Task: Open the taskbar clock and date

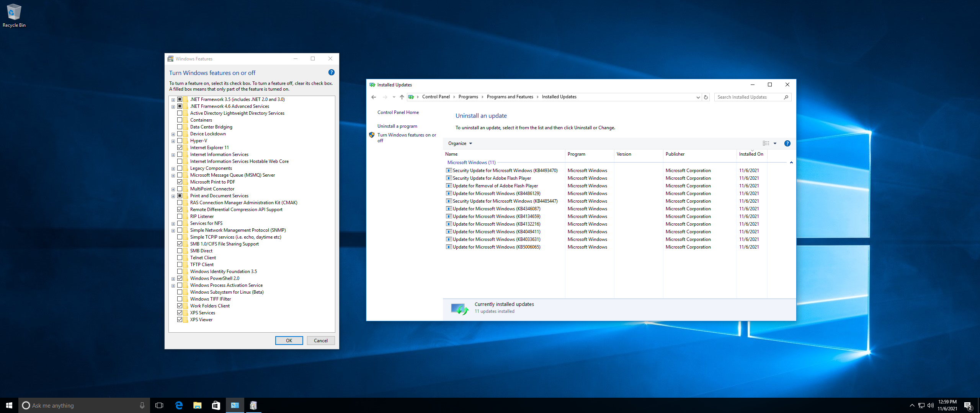Action: coord(947,405)
